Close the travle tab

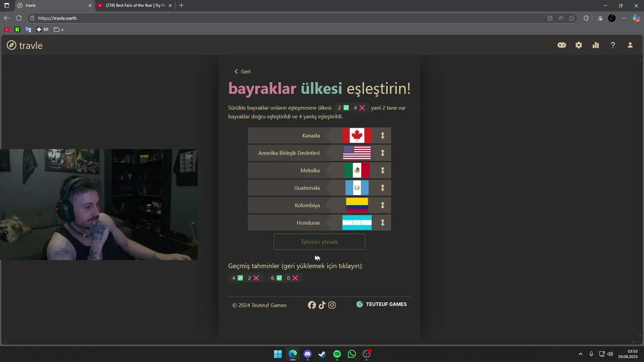(90, 6)
